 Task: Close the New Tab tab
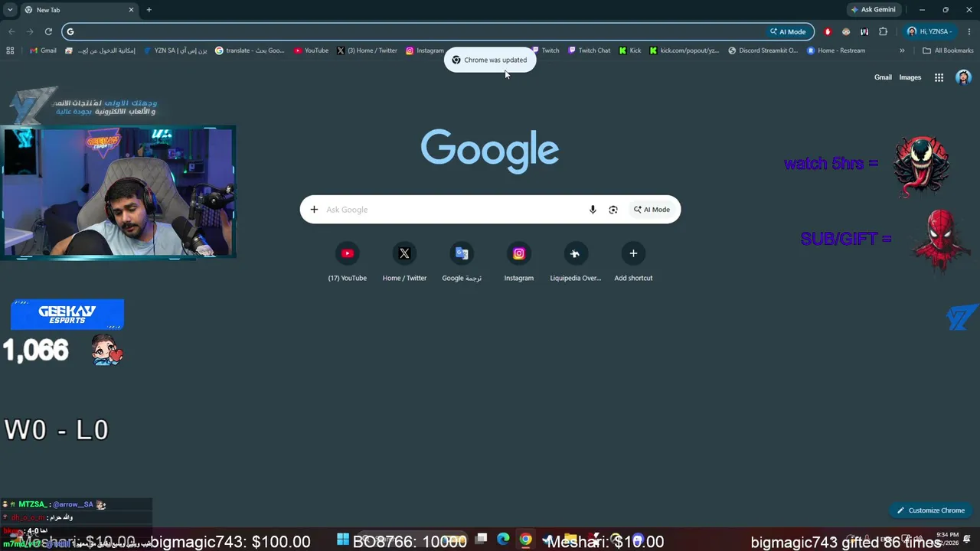[131, 10]
